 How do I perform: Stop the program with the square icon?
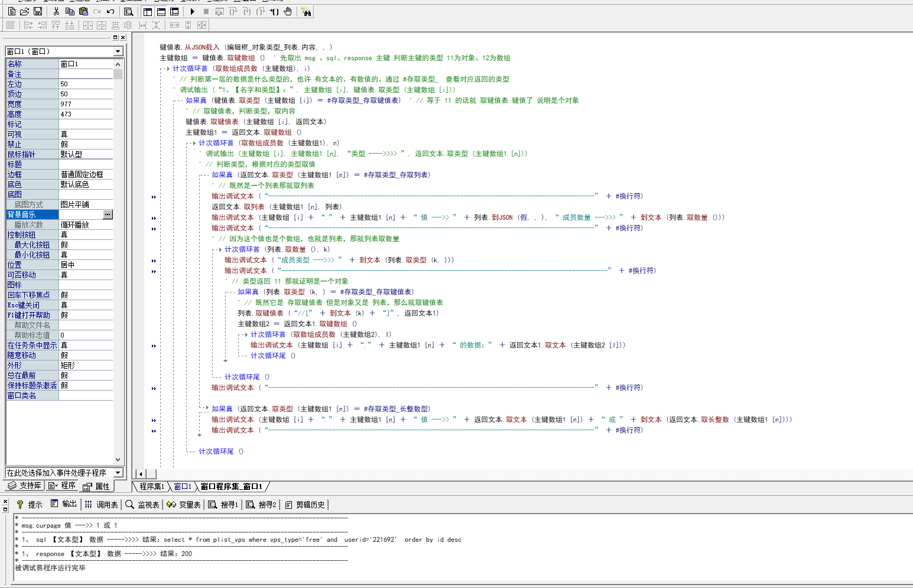click(206, 11)
